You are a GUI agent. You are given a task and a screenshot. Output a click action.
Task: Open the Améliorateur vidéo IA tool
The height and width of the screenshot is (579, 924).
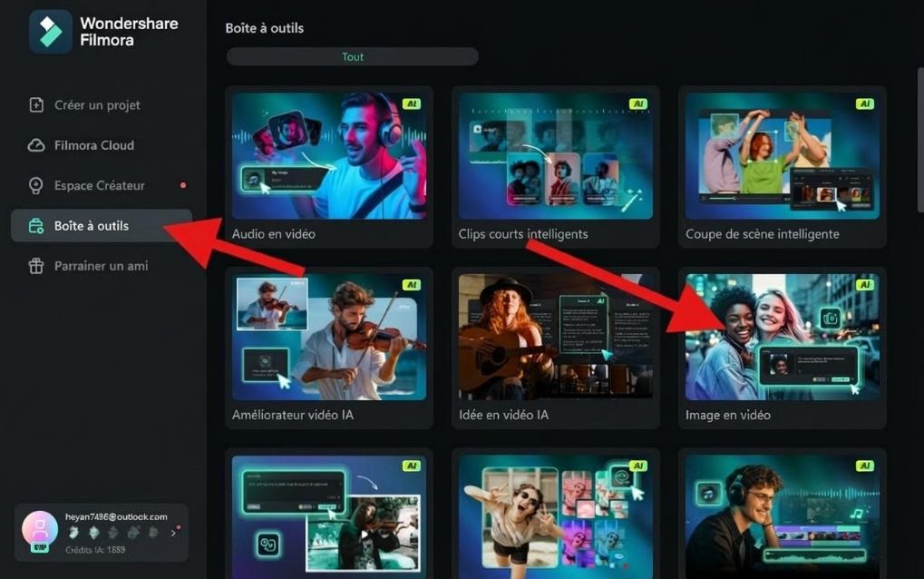tap(329, 336)
